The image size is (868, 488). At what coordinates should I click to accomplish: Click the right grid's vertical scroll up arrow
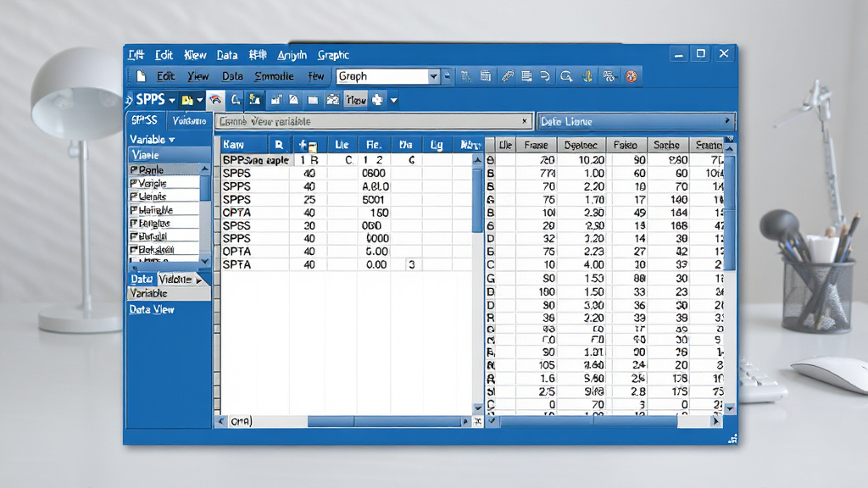pyautogui.click(x=730, y=149)
